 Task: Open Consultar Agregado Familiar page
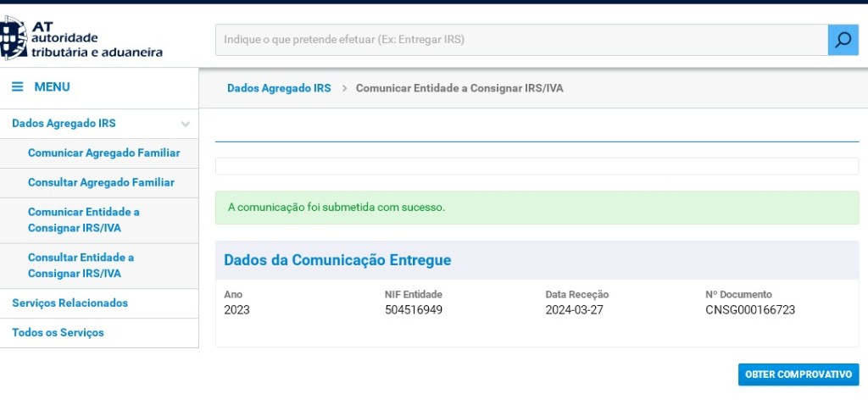pyautogui.click(x=101, y=182)
